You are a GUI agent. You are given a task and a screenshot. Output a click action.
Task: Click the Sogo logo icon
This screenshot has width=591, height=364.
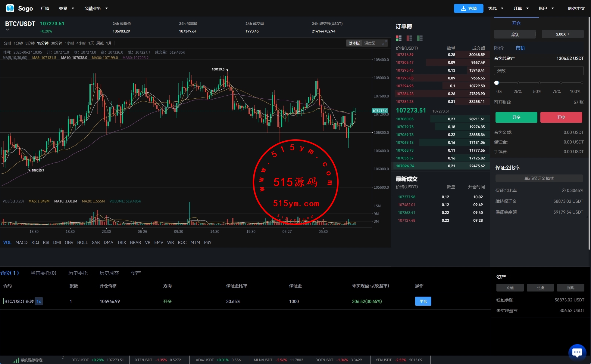tap(10, 8)
